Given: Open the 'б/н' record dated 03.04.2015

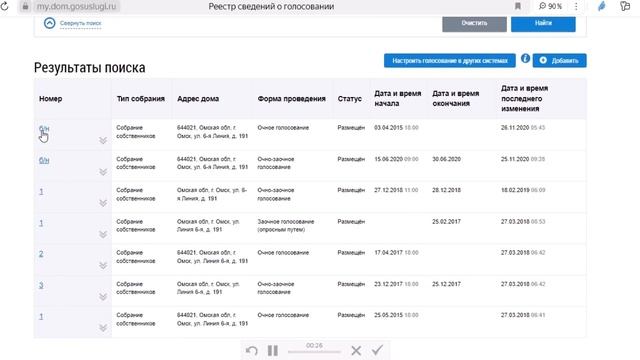Looking at the screenshot, I should [x=44, y=129].
